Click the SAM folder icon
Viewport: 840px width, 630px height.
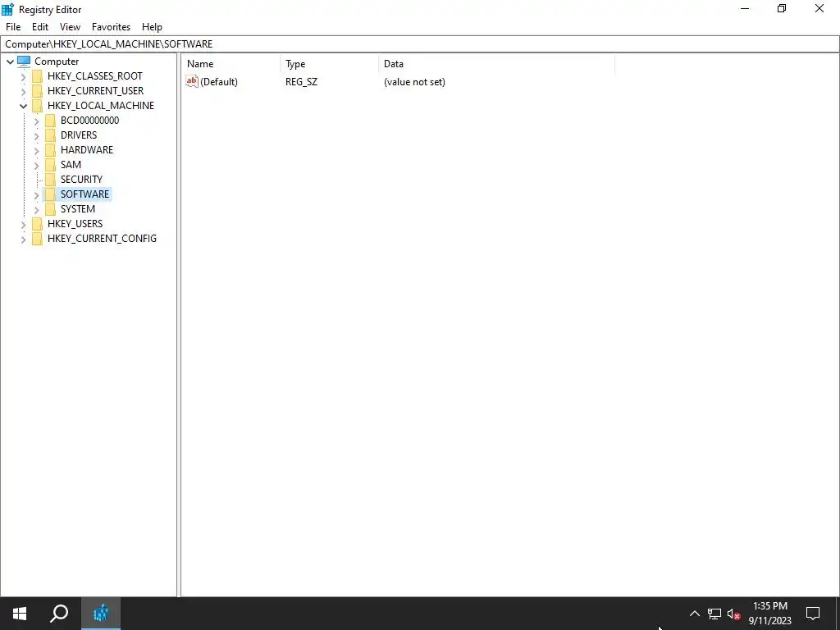[x=50, y=164]
